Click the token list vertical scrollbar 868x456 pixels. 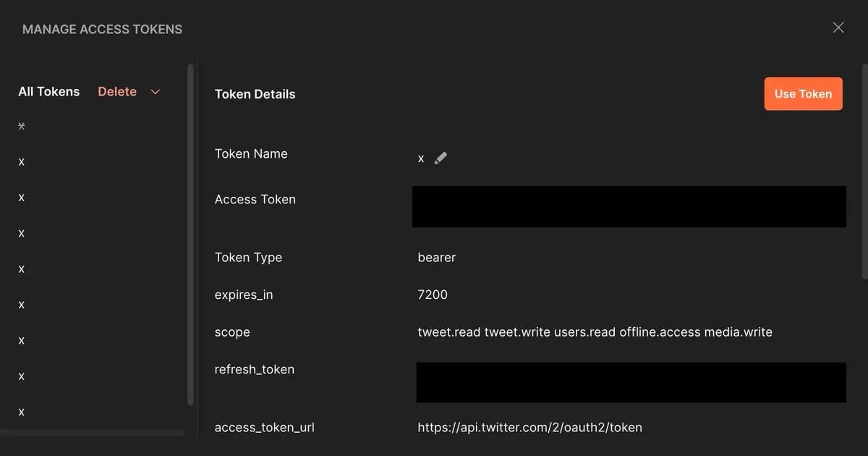(190, 232)
